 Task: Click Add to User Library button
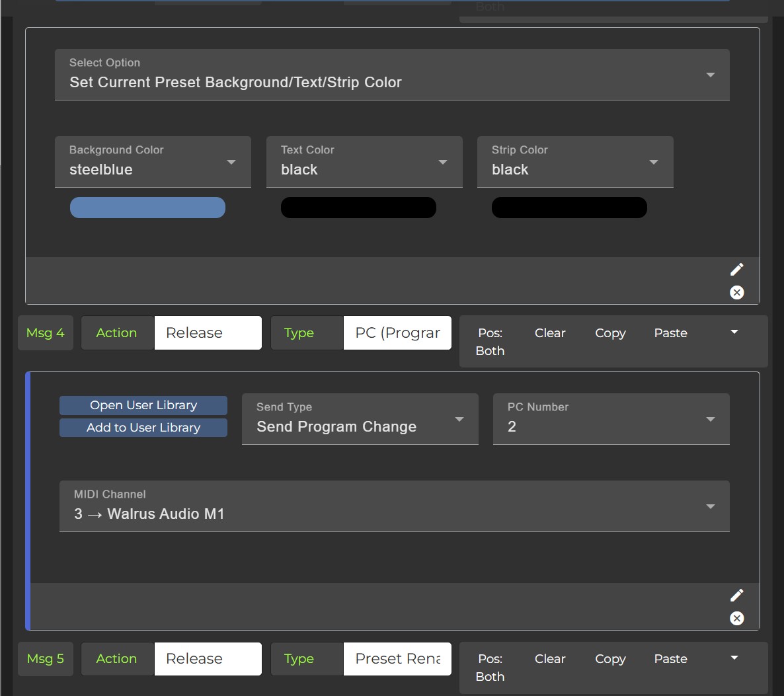click(x=143, y=428)
